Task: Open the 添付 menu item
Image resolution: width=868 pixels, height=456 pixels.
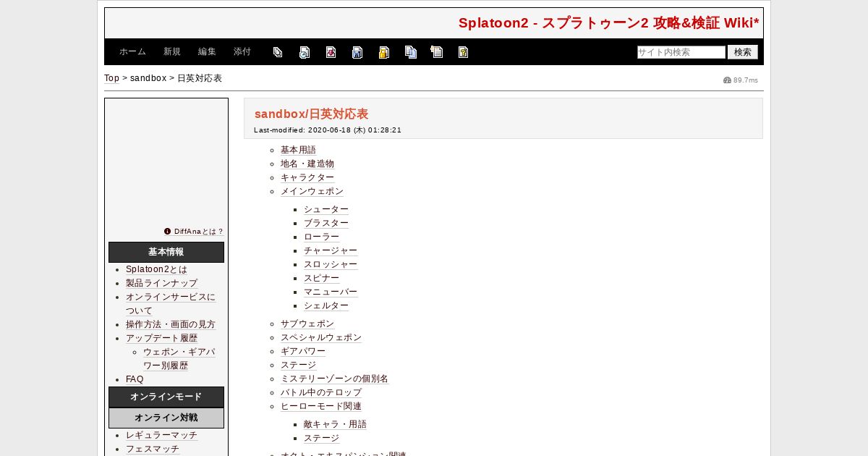Action: coord(242,52)
